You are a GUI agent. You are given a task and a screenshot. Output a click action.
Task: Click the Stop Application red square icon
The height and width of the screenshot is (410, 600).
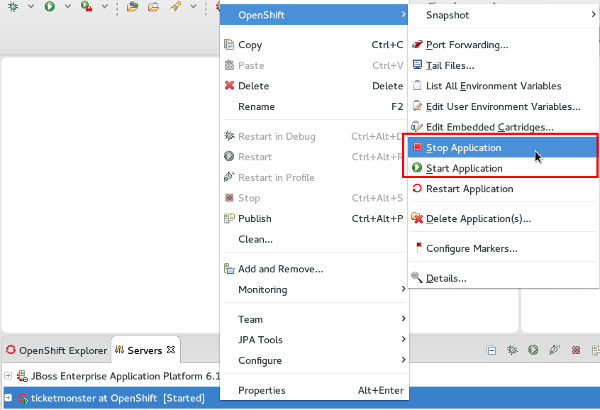(x=417, y=148)
